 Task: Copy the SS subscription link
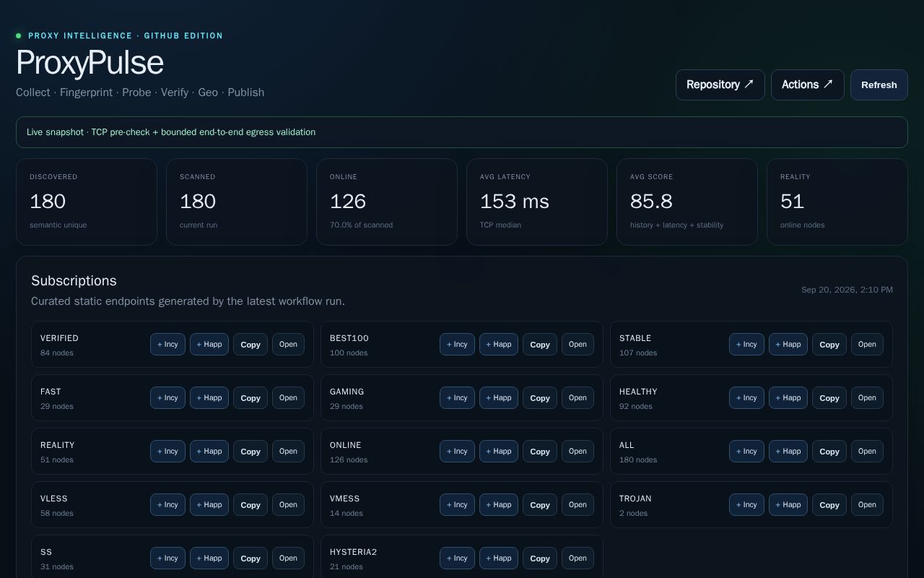tap(250, 558)
